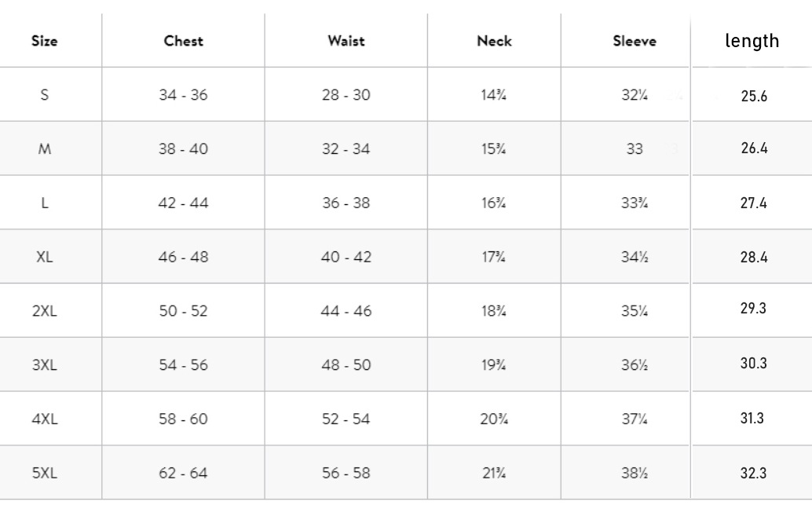Select the 5XL size row label
812x509 pixels.
point(45,474)
